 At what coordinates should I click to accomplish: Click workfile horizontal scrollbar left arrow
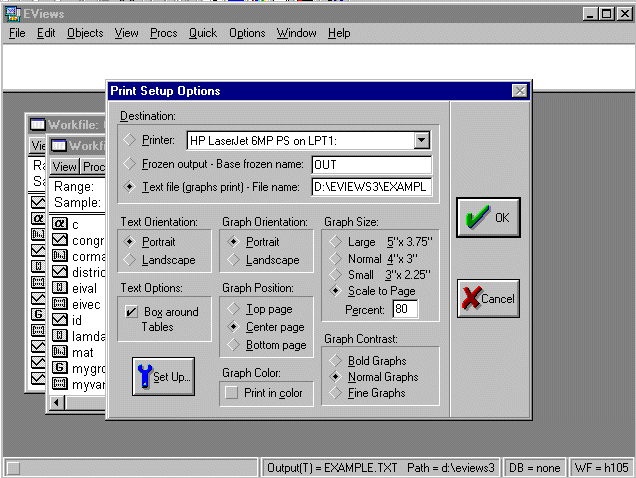click(57, 402)
